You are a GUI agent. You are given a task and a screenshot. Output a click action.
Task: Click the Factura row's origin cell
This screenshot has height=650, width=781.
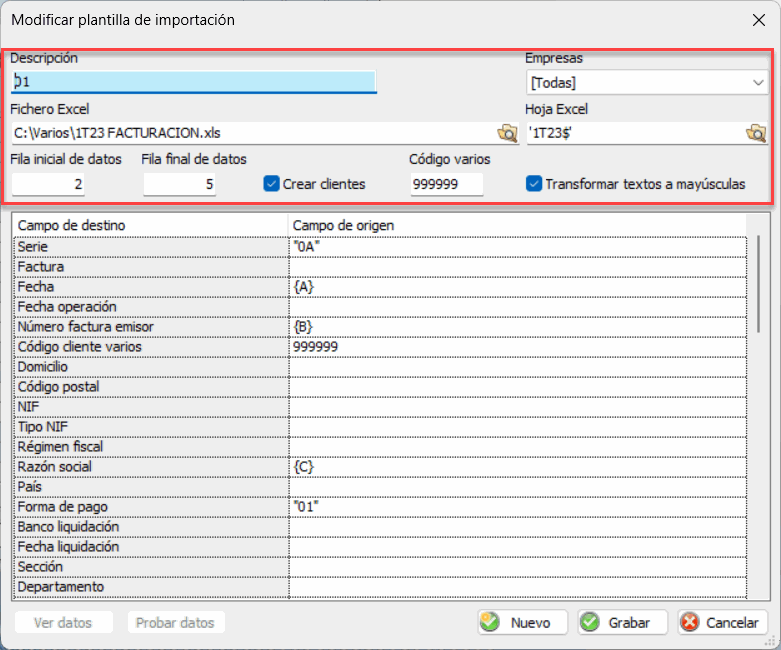point(518,267)
